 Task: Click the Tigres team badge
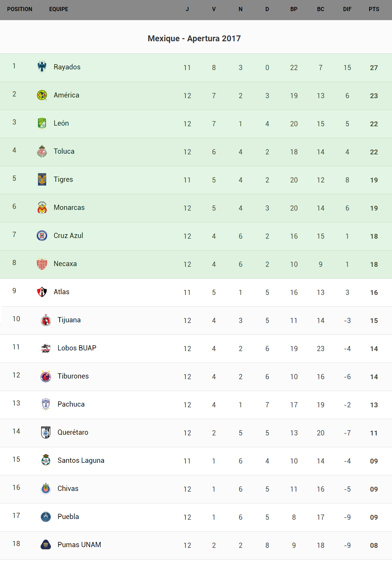pyautogui.click(x=42, y=179)
